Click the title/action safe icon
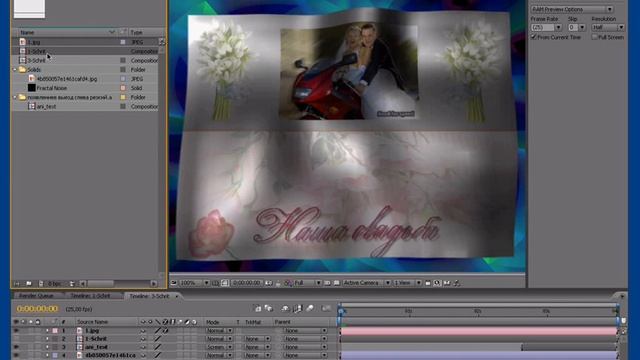This screenshot has width=640, height=360. 216,283
